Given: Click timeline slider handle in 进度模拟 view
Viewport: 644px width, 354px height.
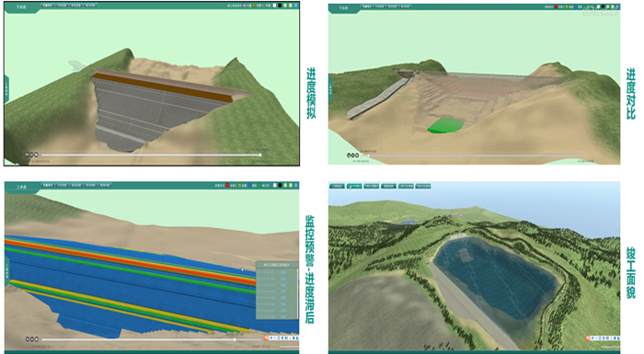Looking at the screenshot, I should [260, 154].
